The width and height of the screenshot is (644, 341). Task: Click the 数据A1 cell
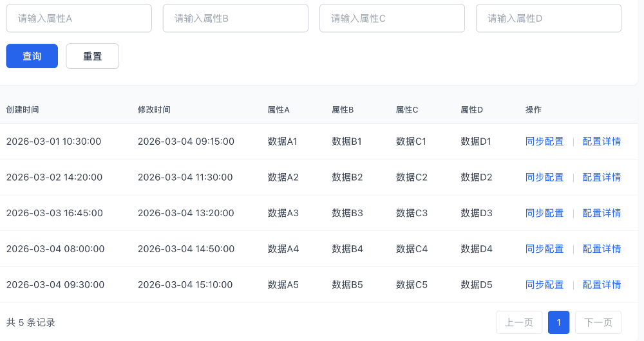[x=282, y=141]
